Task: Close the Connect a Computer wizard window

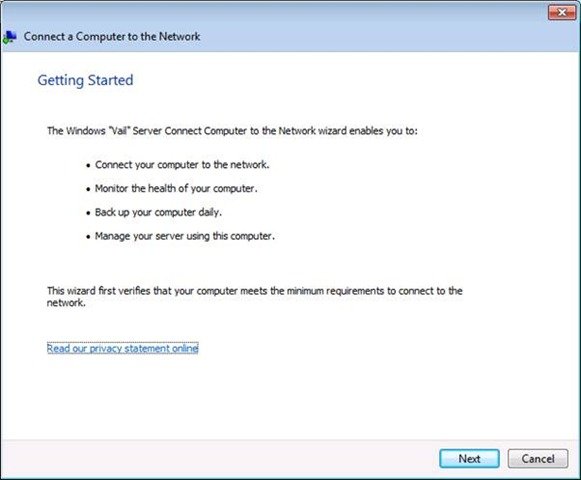Action: (561, 12)
